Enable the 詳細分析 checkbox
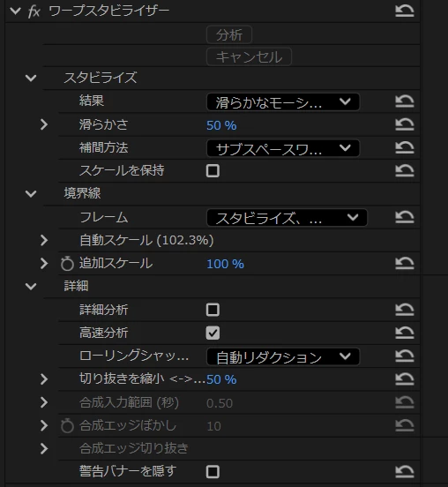This screenshot has height=487, width=448. [x=213, y=310]
